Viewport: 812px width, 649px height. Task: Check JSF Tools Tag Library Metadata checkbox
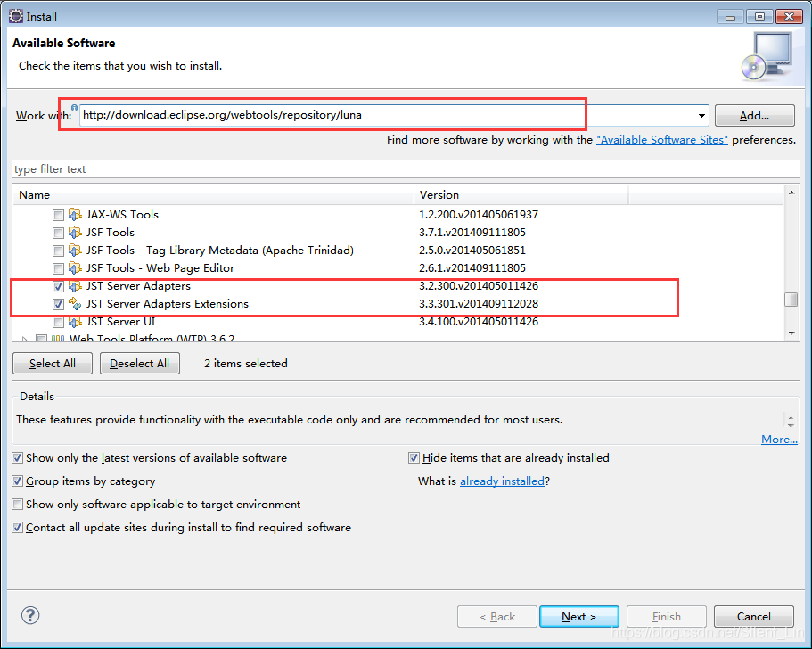(x=58, y=251)
